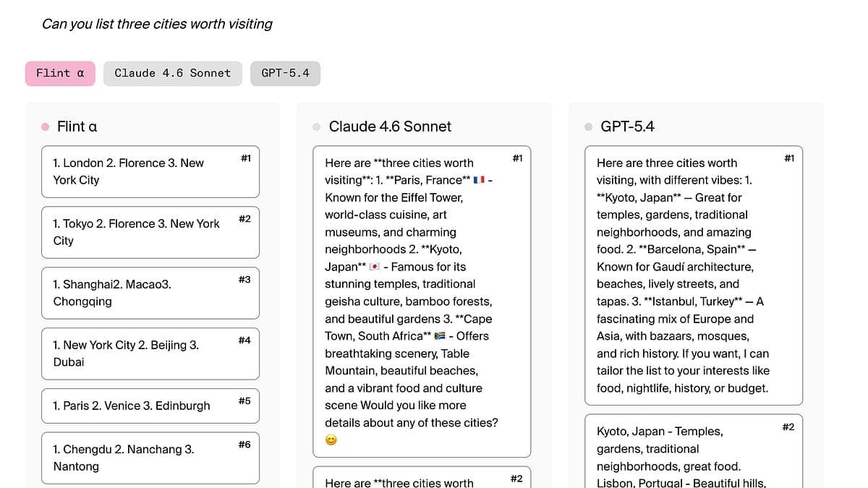Click the gray dot beside GPT-5.4 heading
Viewport: 868px width, 488px height.
[x=589, y=127]
